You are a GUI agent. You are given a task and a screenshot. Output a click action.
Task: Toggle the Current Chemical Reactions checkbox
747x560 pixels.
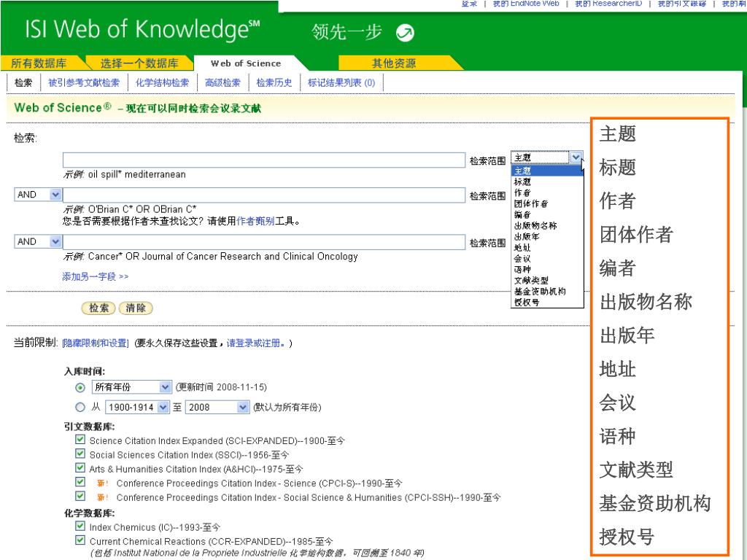click(80, 540)
